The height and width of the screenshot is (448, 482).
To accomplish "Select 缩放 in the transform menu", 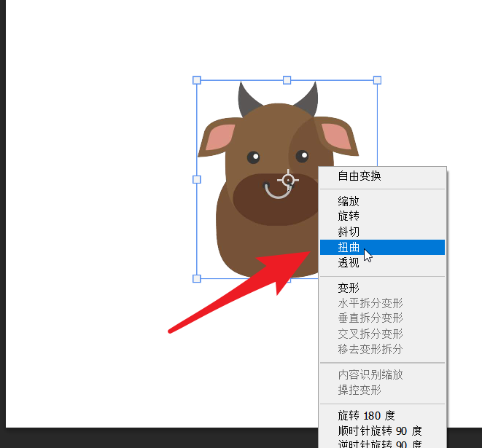I will tap(382, 202).
